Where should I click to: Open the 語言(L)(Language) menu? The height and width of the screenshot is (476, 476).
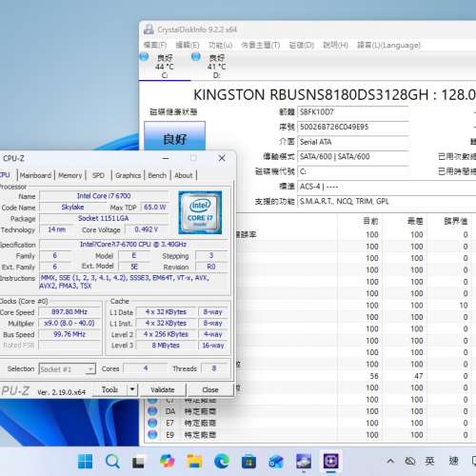click(388, 45)
